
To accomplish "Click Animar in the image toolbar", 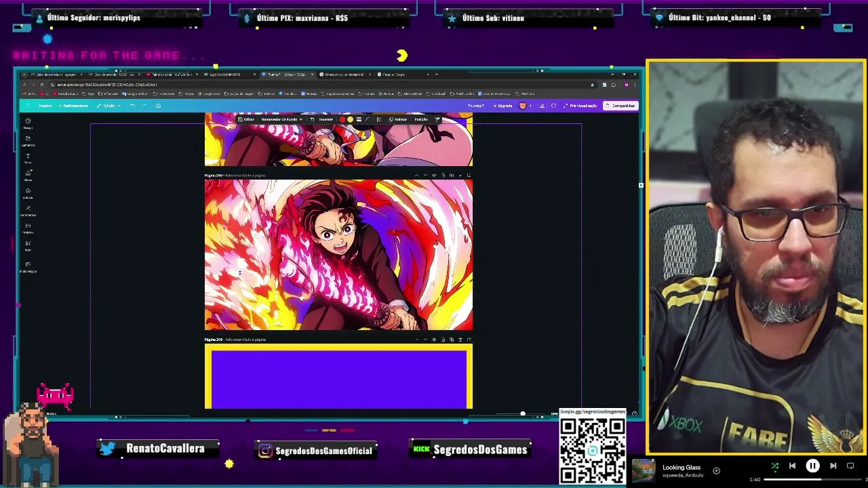I will [397, 119].
